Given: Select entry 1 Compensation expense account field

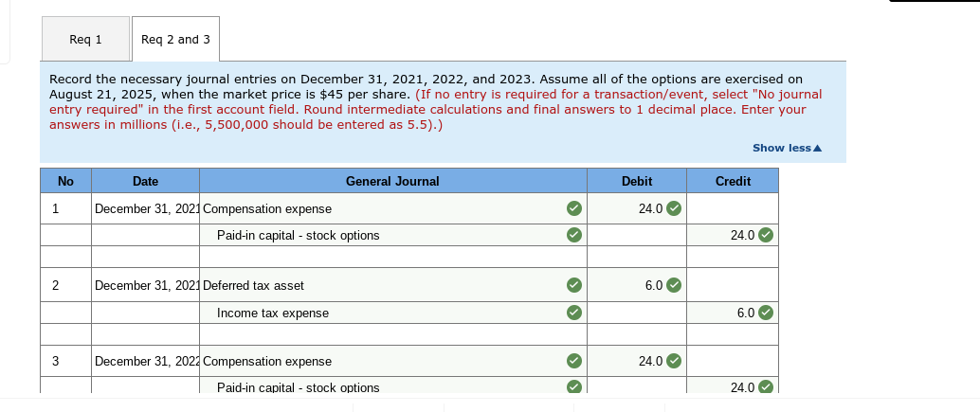Looking at the screenshot, I should [x=393, y=208].
